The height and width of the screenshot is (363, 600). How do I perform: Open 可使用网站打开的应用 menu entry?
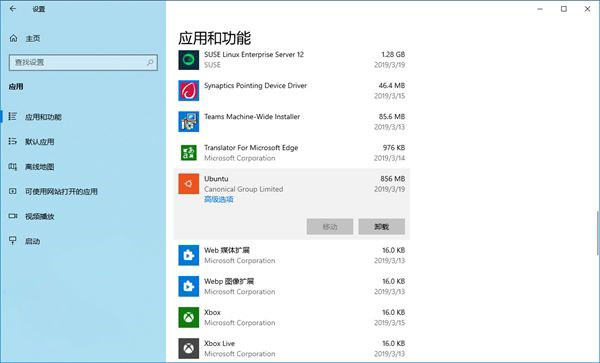[61, 192]
